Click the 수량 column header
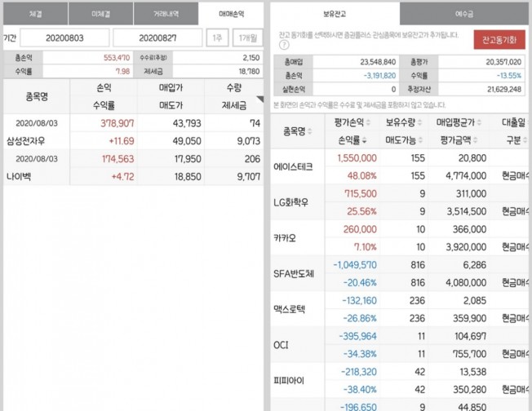The height and width of the screenshot is (411, 532). pyautogui.click(x=234, y=88)
